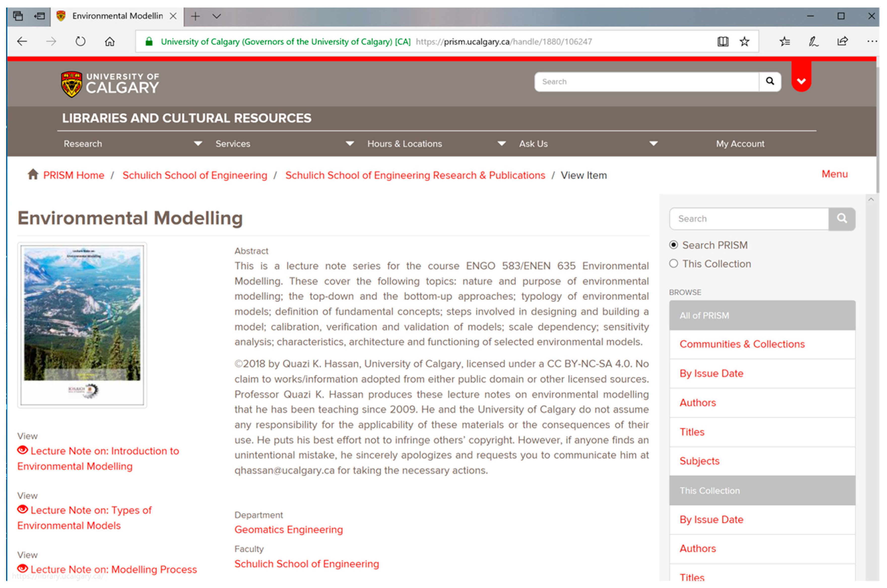Open Schulich School of Engineering faculty link
The height and width of the screenshot is (588, 887).
[x=307, y=564]
